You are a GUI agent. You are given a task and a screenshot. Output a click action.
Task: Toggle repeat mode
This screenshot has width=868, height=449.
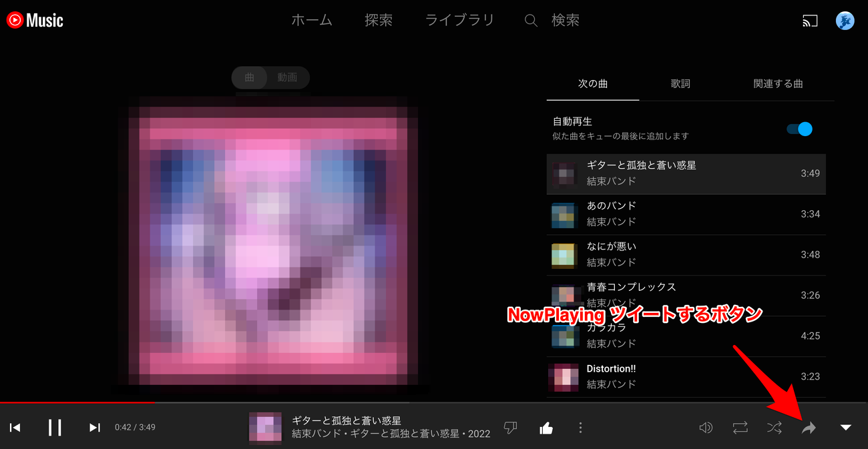click(740, 428)
